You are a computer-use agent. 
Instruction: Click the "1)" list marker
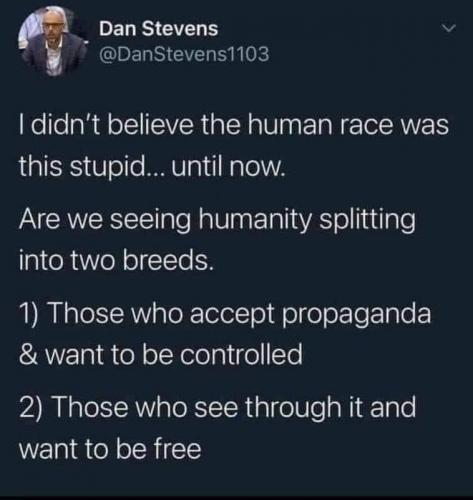point(31,314)
